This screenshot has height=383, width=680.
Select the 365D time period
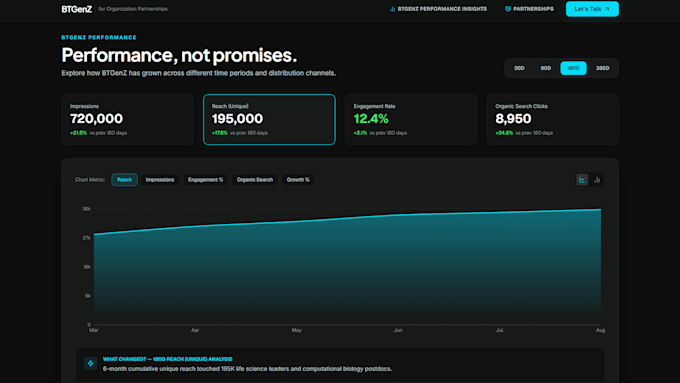pyautogui.click(x=602, y=68)
